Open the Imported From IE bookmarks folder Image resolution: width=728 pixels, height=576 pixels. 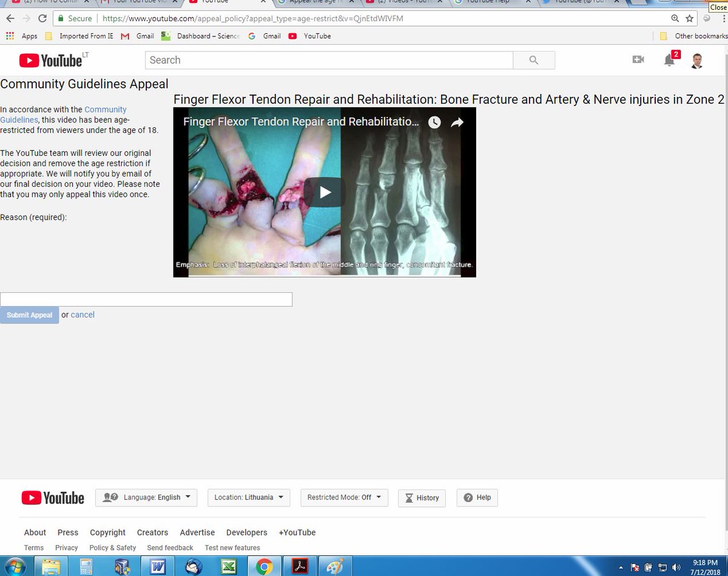tap(80, 36)
